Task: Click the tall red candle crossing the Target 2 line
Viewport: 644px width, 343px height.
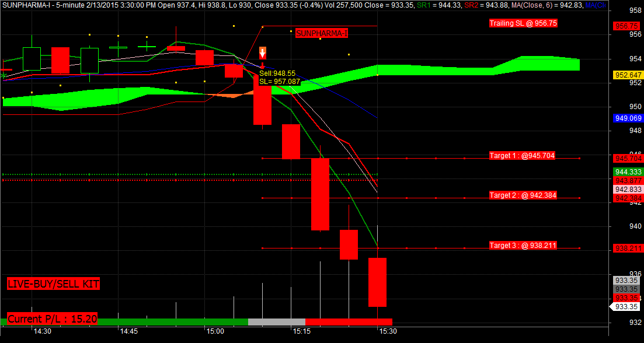Action: (x=320, y=194)
